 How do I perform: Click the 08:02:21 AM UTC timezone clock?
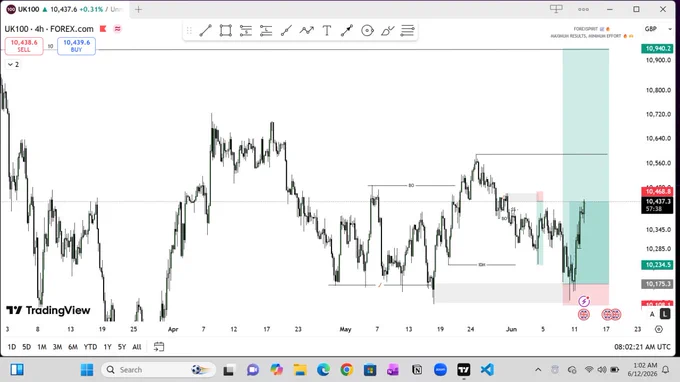pyautogui.click(x=642, y=347)
